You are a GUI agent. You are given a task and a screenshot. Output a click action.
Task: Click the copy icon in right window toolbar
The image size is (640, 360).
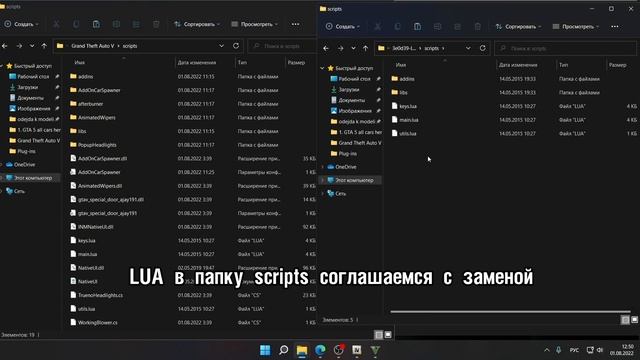click(398, 27)
